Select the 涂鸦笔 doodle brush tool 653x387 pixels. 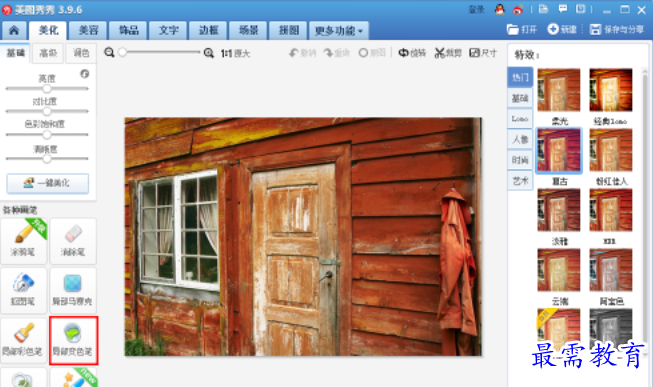click(x=23, y=241)
